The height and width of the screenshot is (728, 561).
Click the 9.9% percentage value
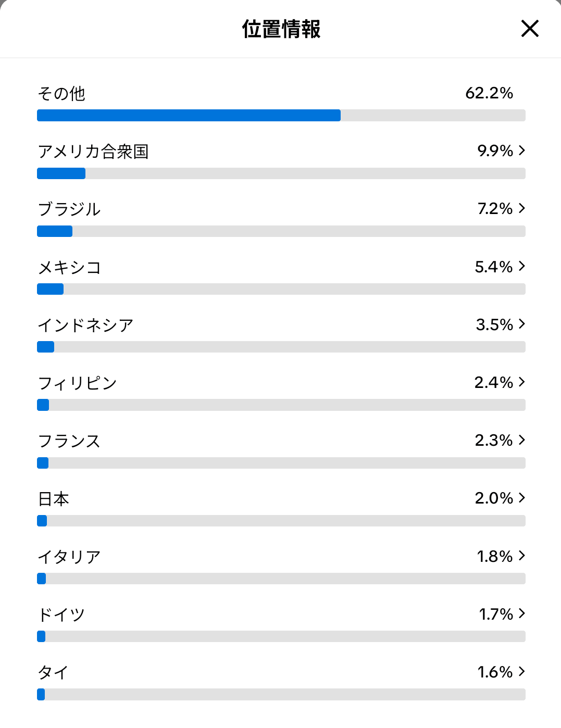click(x=494, y=151)
